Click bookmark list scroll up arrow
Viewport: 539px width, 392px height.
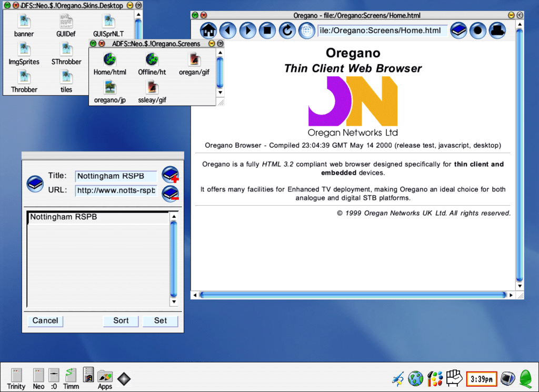(x=174, y=216)
